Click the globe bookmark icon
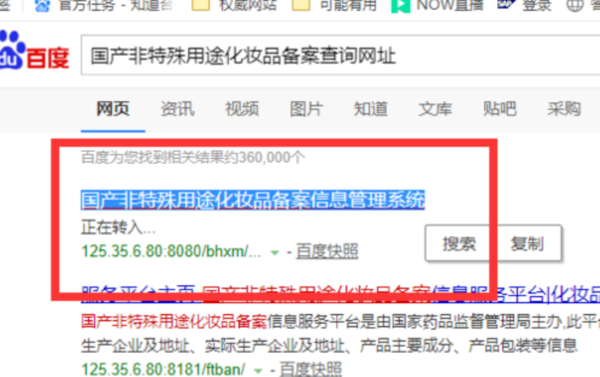This screenshot has width=600, height=377. (575, 5)
